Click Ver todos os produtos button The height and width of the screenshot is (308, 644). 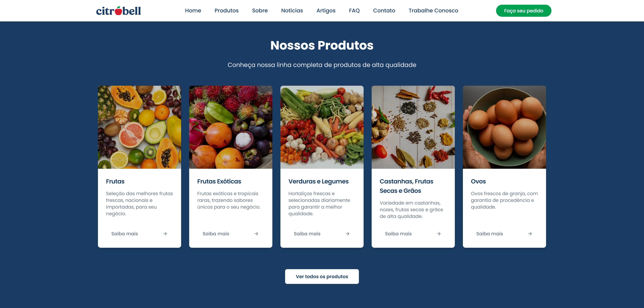coord(322,276)
